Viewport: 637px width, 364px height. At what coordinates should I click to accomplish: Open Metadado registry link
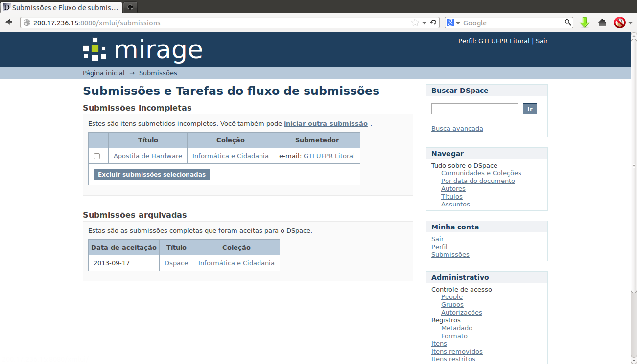457,328
